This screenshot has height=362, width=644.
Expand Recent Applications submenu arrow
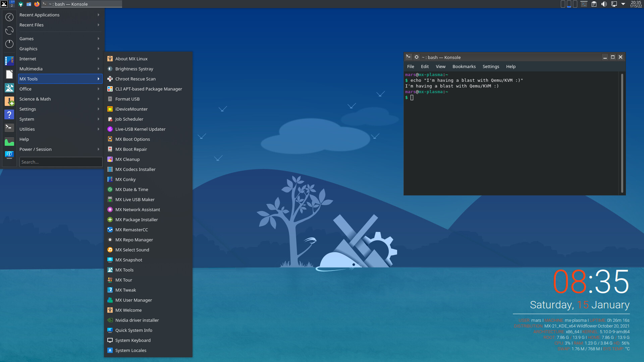[x=98, y=15]
